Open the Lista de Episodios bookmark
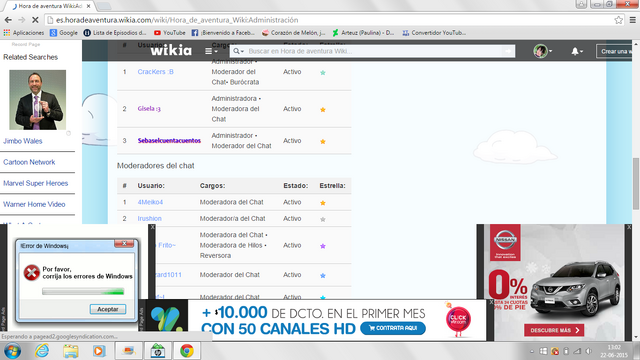This screenshot has width=640, height=360. [x=115, y=33]
